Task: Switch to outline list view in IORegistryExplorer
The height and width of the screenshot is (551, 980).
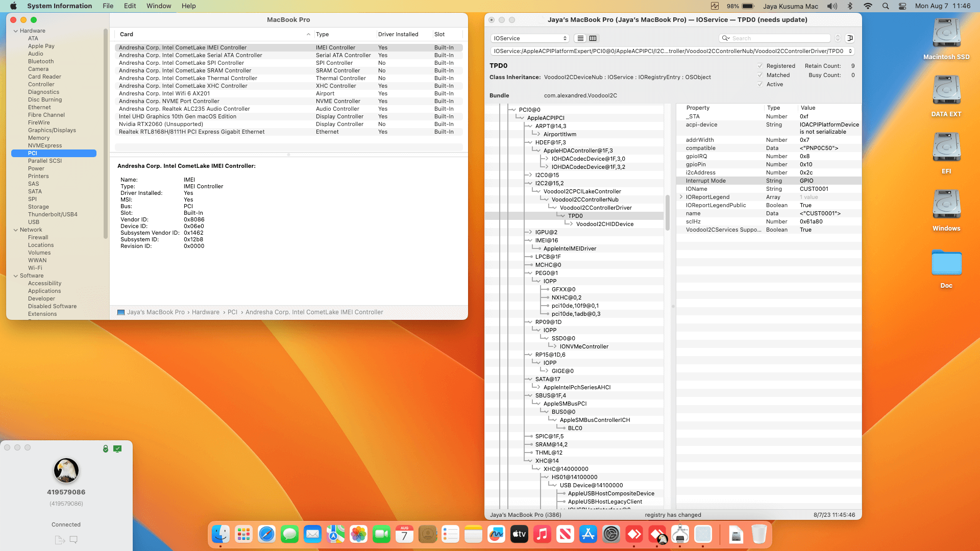Action: pyautogui.click(x=580, y=38)
